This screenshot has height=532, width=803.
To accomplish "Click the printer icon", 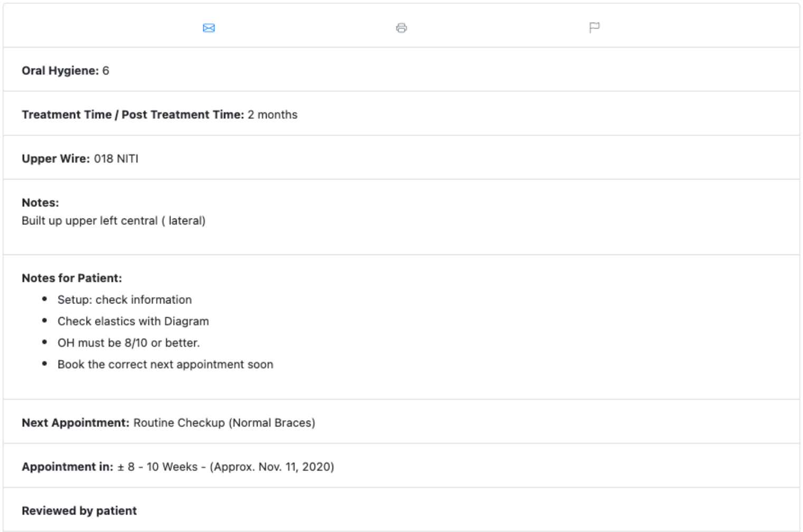I will tap(401, 28).
